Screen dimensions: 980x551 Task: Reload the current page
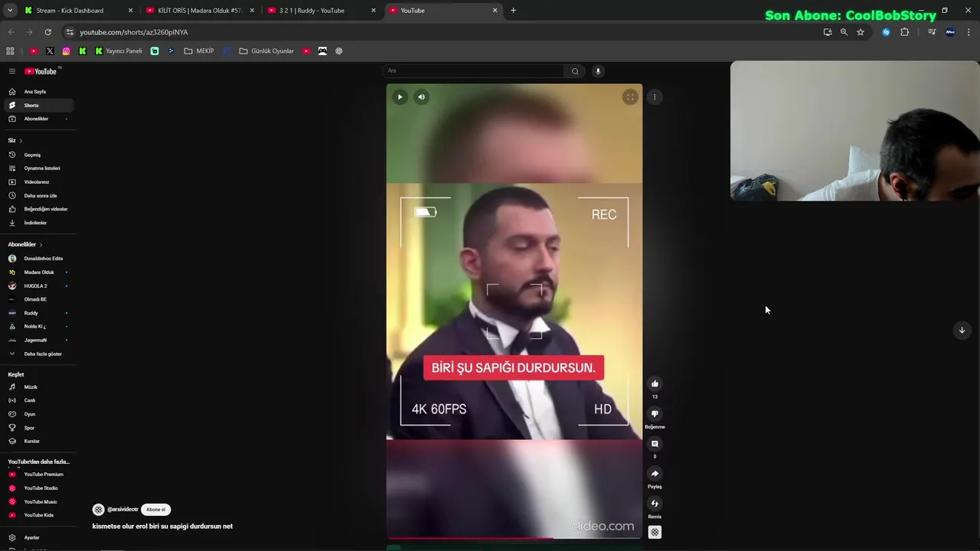coord(47,32)
